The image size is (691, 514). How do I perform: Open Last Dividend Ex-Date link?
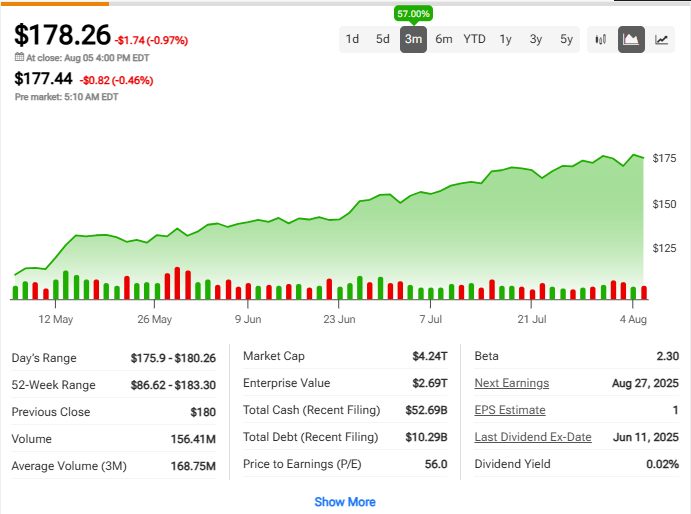(x=533, y=437)
